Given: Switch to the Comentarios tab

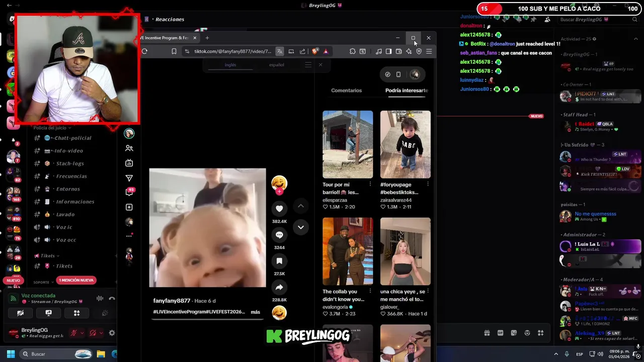Looking at the screenshot, I should pyautogui.click(x=346, y=90).
